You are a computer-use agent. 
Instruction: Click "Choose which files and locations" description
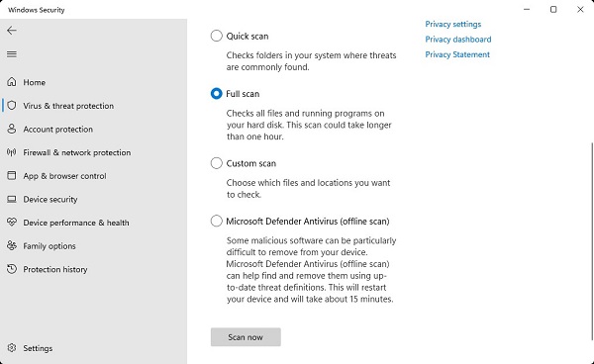(x=308, y=189)
